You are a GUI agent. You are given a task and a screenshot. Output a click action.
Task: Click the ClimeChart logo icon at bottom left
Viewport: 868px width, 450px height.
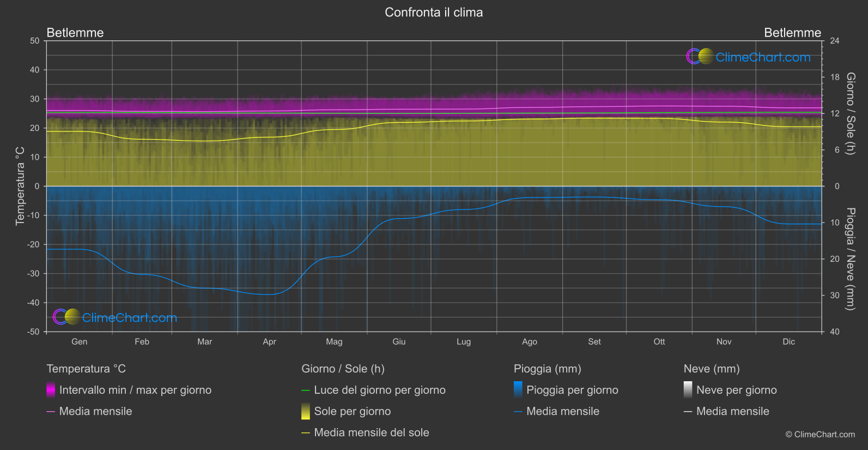pyautogui.click(x=66, y=317)
